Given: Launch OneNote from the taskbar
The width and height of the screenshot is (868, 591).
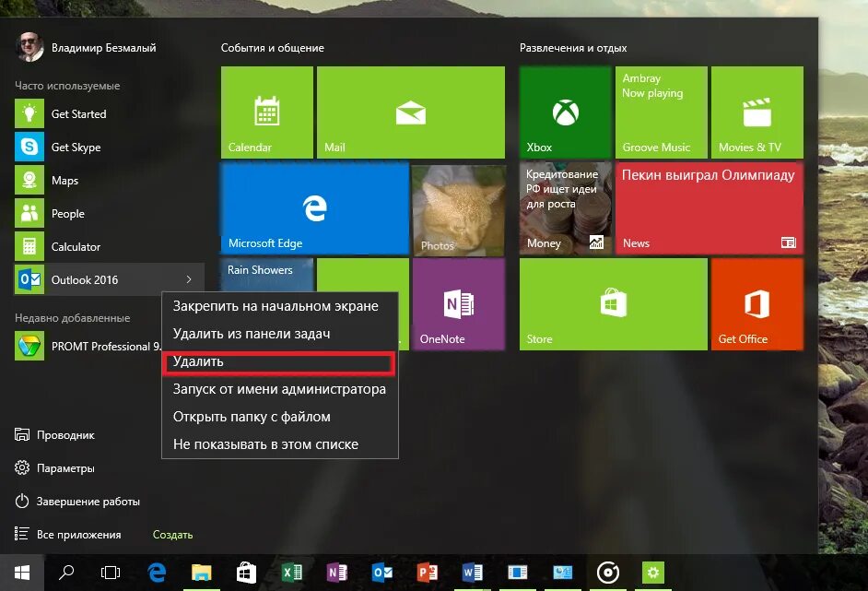Looking at the screenshot, I should tap(336, 573).
